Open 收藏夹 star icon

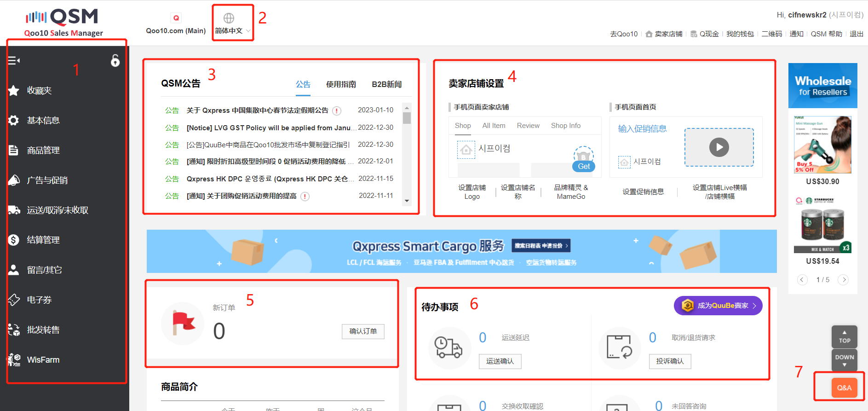14,91
